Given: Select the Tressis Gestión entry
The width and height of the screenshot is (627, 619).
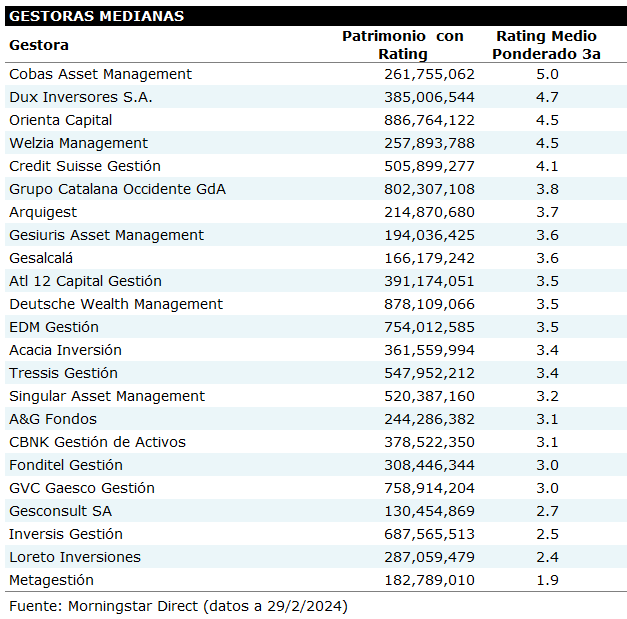Looking at the screenshot, I should [63, 373].
